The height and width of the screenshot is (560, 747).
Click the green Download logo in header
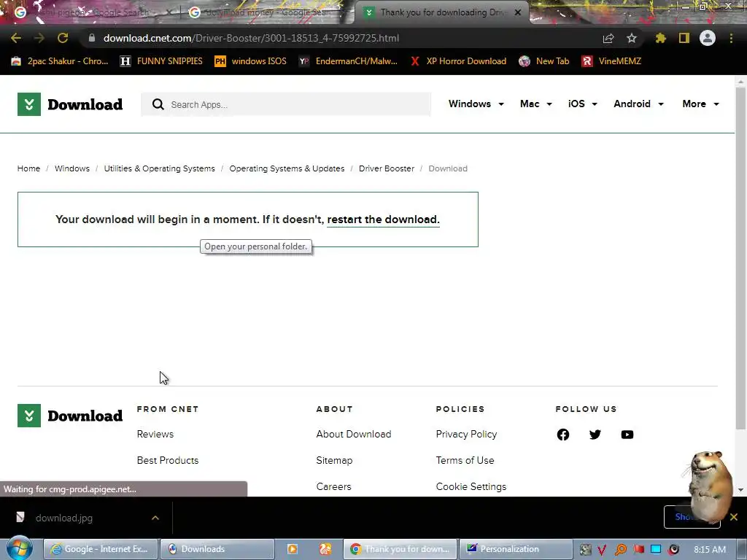(70, 104)
